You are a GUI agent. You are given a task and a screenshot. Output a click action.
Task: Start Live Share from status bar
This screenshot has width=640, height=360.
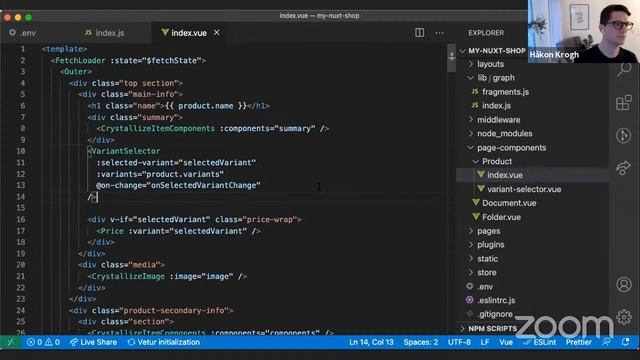click(93, 342)
